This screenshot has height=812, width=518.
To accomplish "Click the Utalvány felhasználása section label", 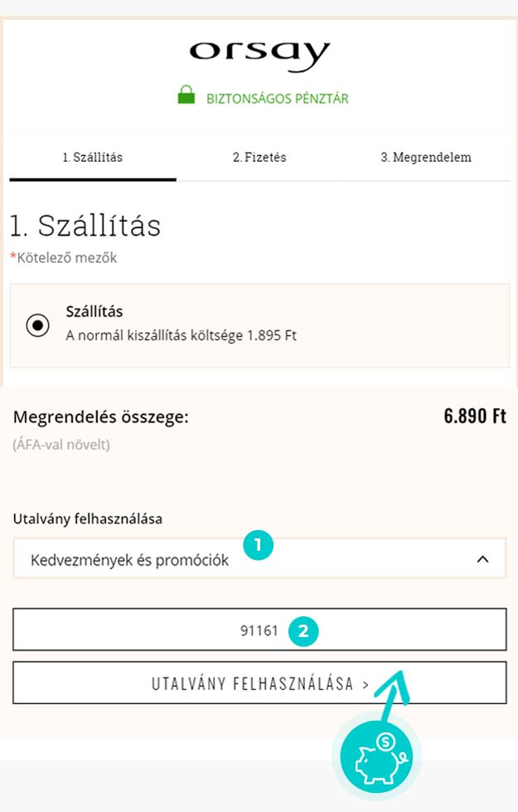I will (88, 519).
